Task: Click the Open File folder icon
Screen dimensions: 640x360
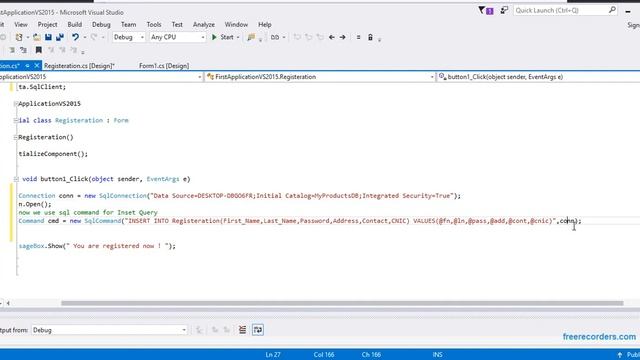Action: click(37, 37)
